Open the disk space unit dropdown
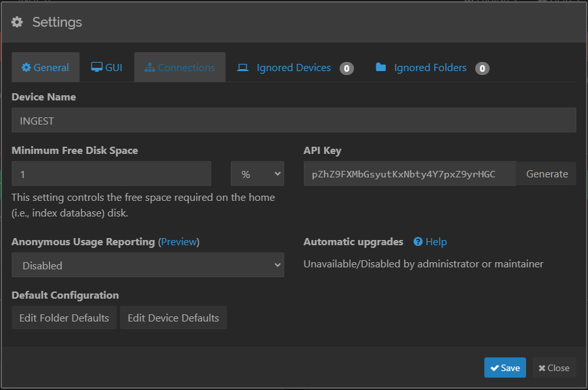Image resolution: width=588 pixels, height=390 pixels. 257,174
